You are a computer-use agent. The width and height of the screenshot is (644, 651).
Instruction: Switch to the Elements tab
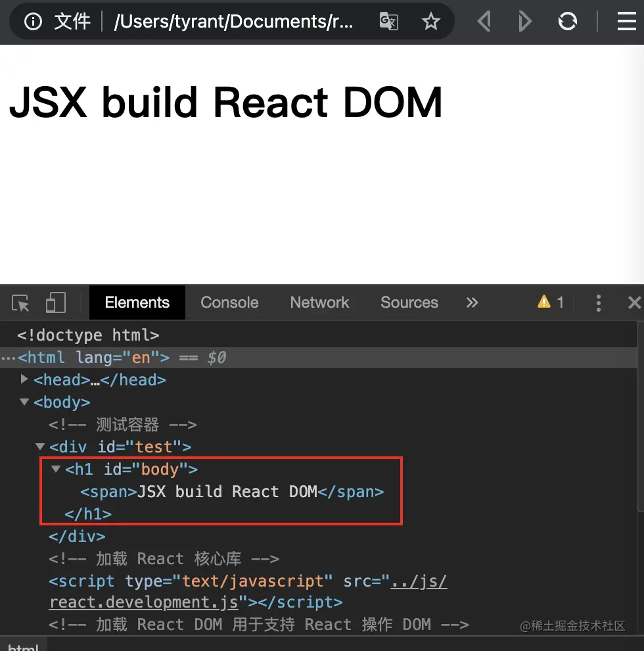(x=137, y=302)
